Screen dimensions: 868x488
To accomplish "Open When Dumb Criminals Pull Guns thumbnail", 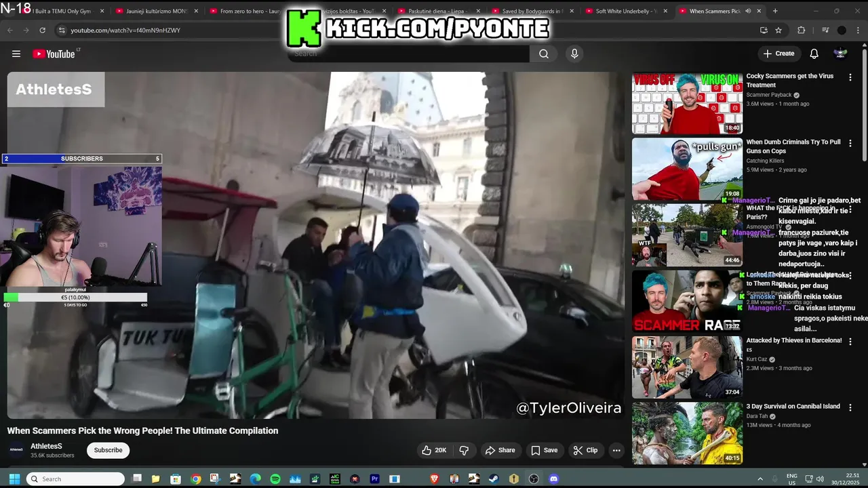I will tap(687, 169).
